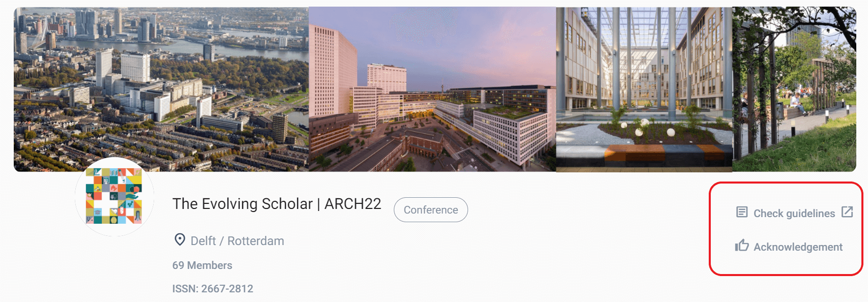Open the pink-sky hospital complex photo
Image resolution: width=868 pixels, height=302 pixels.
point(432,89)
